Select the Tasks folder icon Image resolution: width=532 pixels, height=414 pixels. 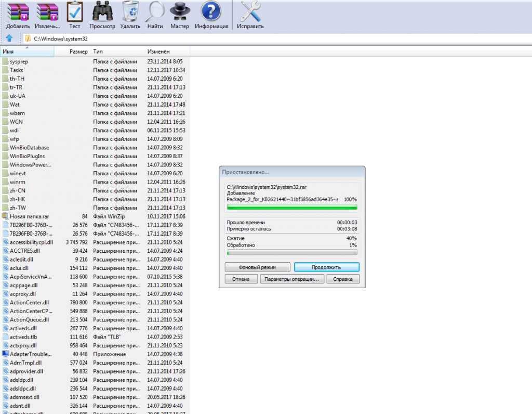pos(5,70)
